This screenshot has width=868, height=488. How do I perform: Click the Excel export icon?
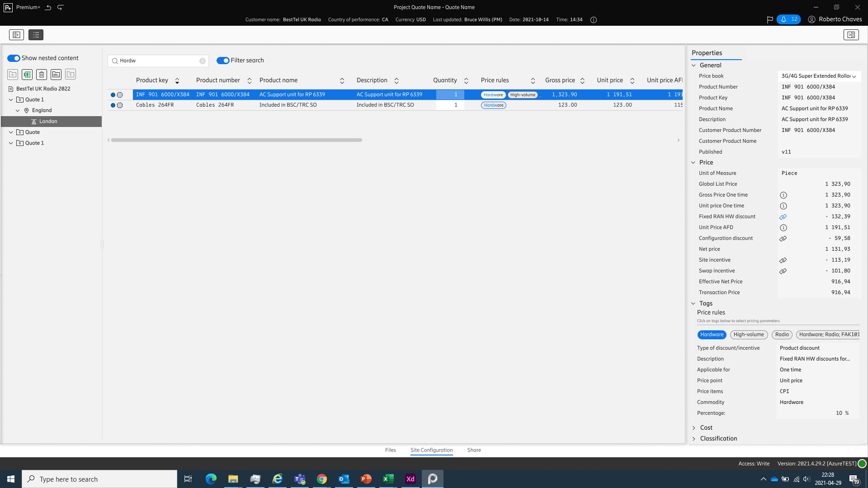click(27, 75)
